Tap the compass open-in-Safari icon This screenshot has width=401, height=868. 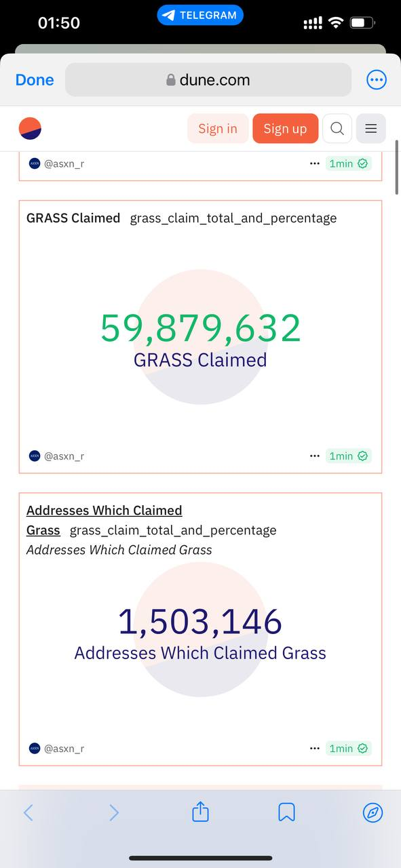(x=373, y=812)
